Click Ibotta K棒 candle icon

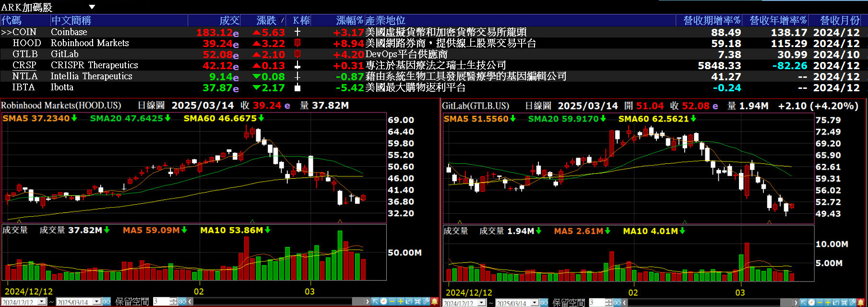(297, 87)
